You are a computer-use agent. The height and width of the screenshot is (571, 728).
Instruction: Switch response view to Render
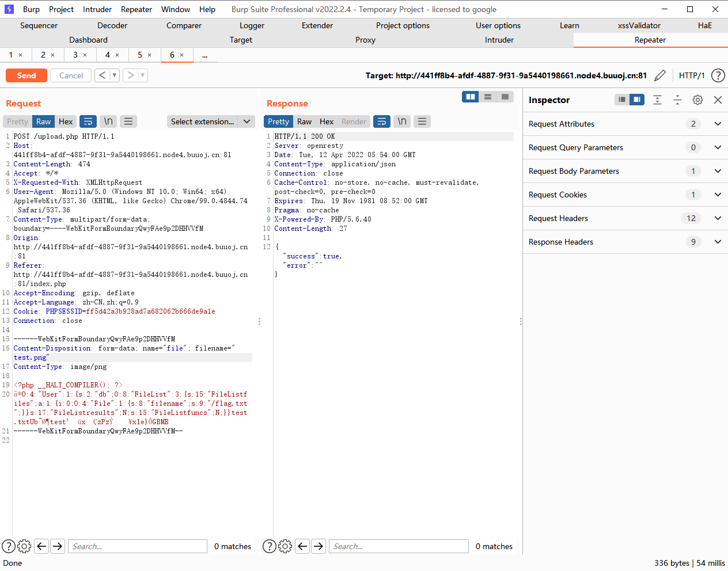[x=354, y=121]
